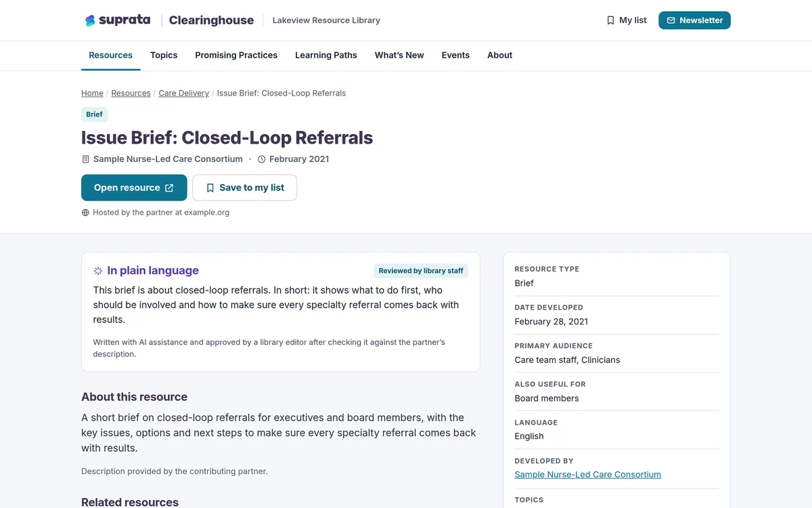Image resolution: width=812 pixels, height=508 pixels.
Task: Click the In plain language heading
Action: (153, 271)
